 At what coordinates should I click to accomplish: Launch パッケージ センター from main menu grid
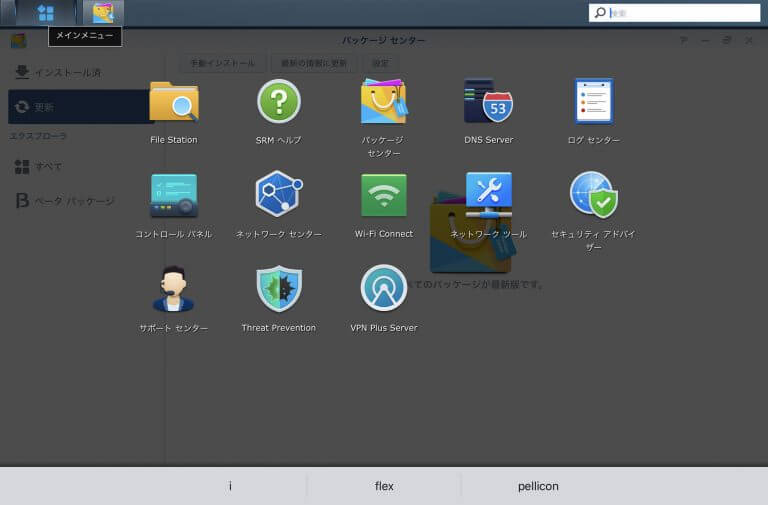[384, 102]
